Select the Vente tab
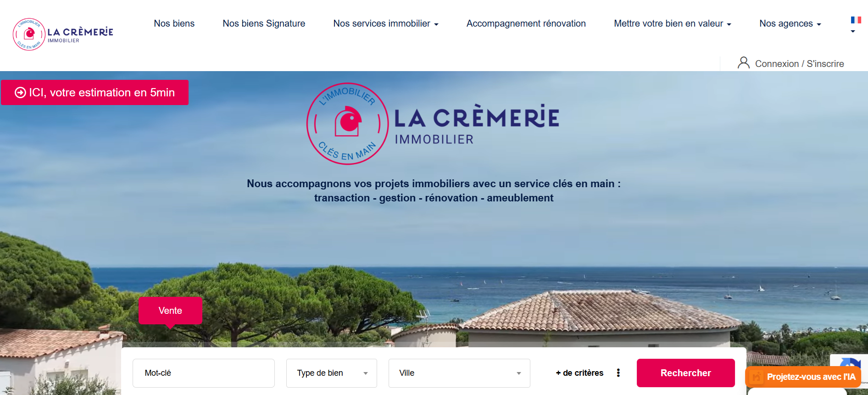The image size is (868, 395). [170, 311]
